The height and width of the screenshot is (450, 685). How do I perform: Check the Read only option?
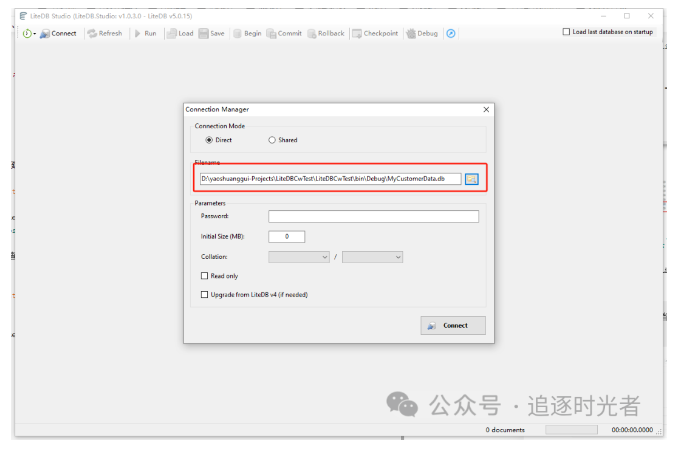point(204,276)
